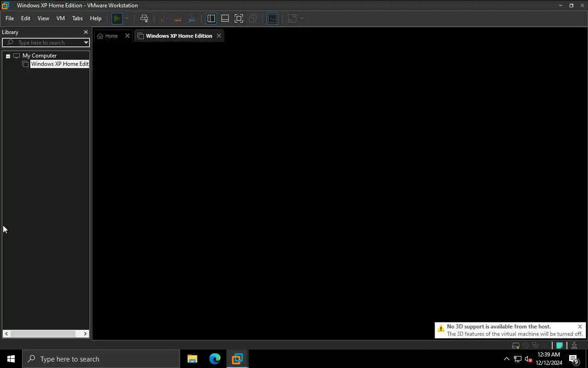
Task: Select My Computer in the library
Action: pyautogui.click(x=40, y=56)
